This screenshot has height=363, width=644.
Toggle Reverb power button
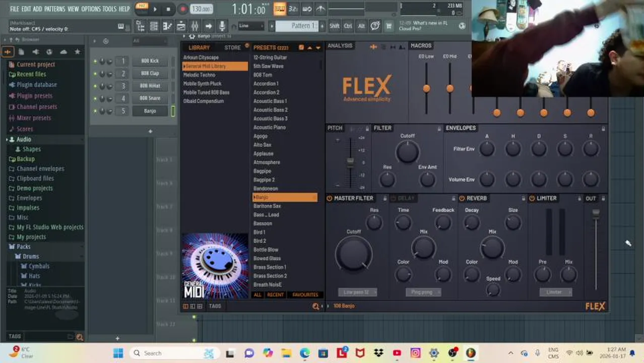[x=462, y=198]
